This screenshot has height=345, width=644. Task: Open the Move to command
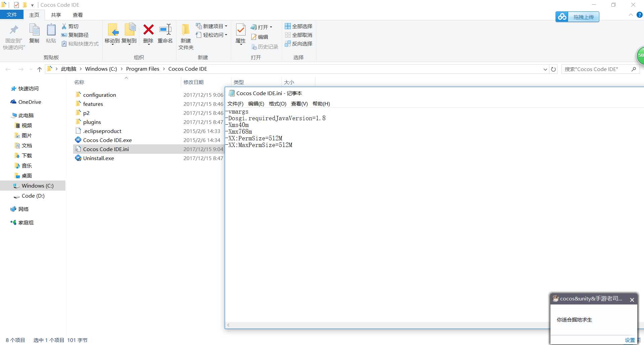112,34
